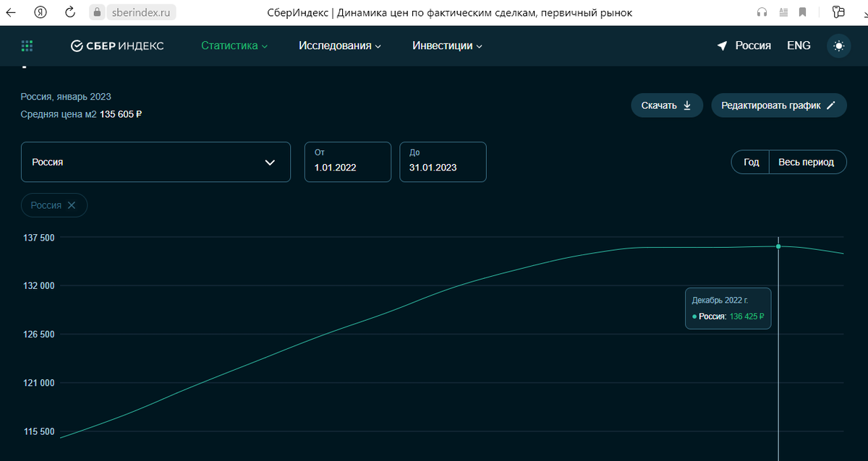Click the Россия, январь 2023 caption

[66, 97]
